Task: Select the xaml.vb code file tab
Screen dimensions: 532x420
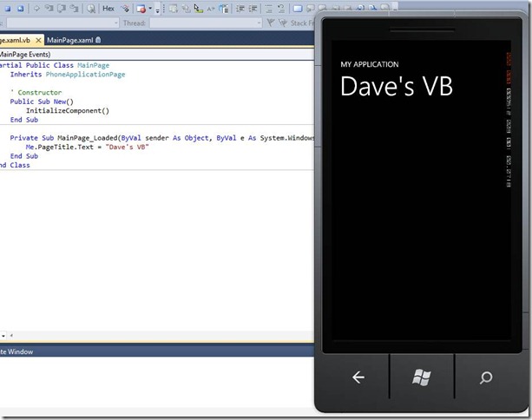Action: point(15,40)
